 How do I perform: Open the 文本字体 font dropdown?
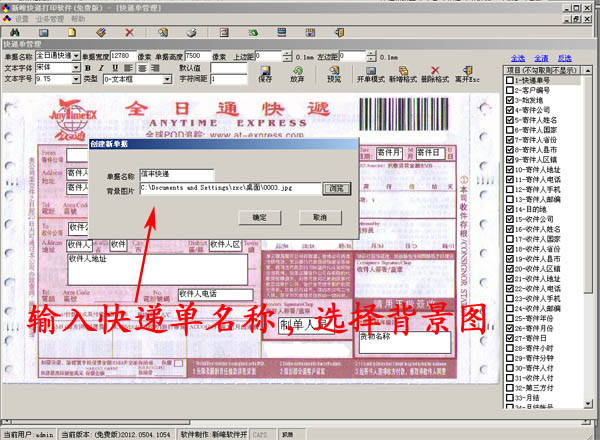pos(76,68)
